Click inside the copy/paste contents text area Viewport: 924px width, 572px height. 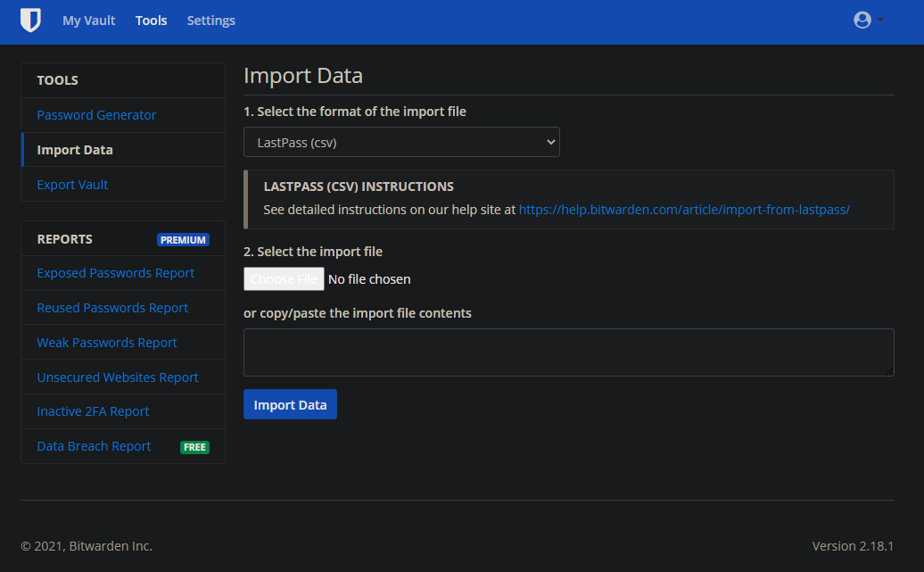[568, 352]
